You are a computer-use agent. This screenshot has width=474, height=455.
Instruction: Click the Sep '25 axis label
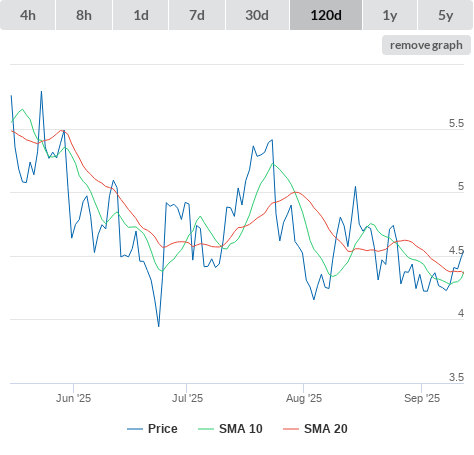coord(422,398)
